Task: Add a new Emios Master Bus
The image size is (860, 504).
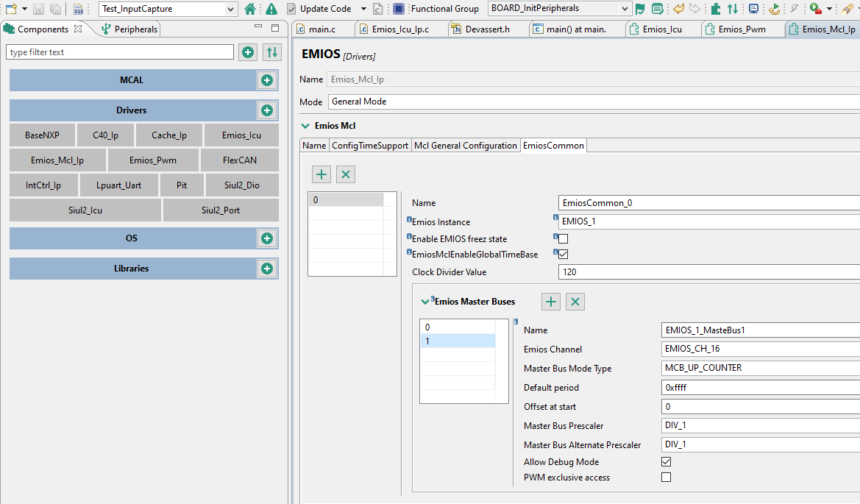Action: click(x=550, y=302)
